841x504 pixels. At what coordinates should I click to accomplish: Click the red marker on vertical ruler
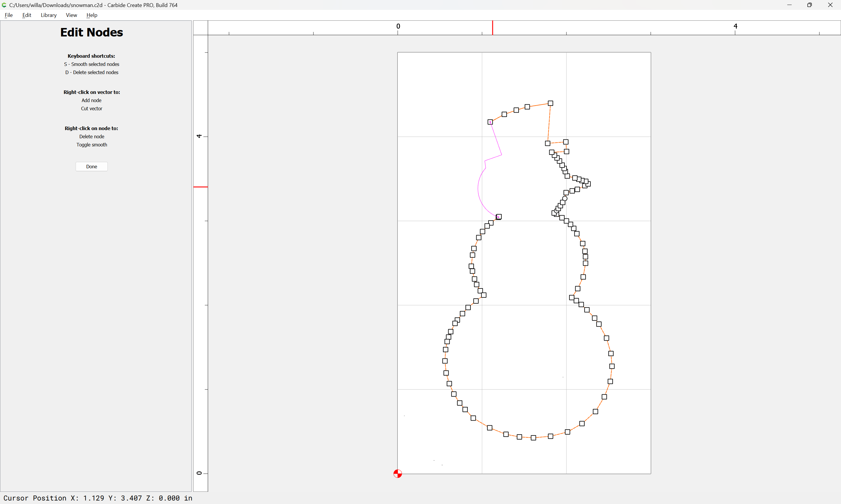point(200,187)
